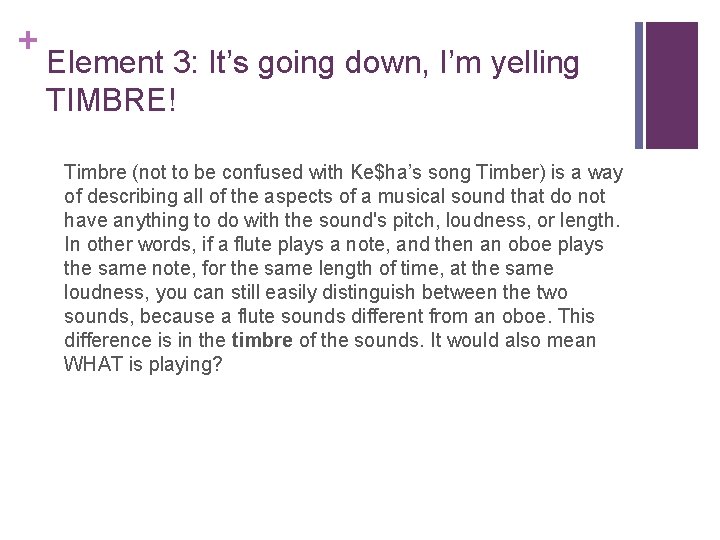Click the bold word timbre in paragraph
The image size is (720, 540).
262,340
